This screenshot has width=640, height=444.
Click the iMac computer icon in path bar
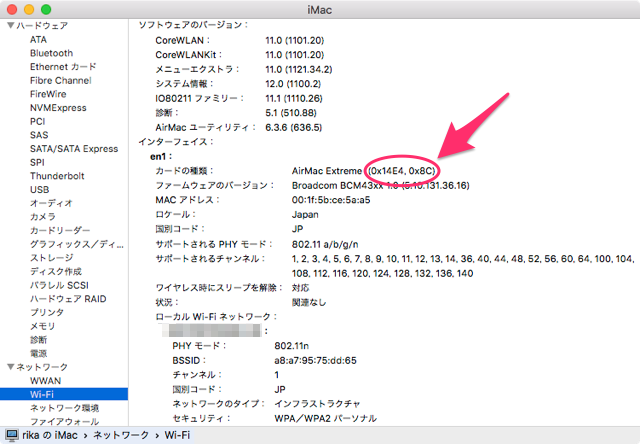click(x=12, y=435)
